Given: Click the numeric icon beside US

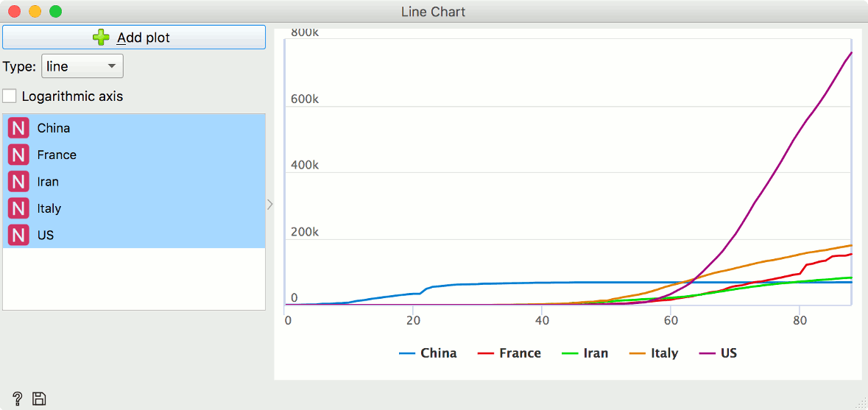Looking at the screenshot, I should tap(18, 235).
